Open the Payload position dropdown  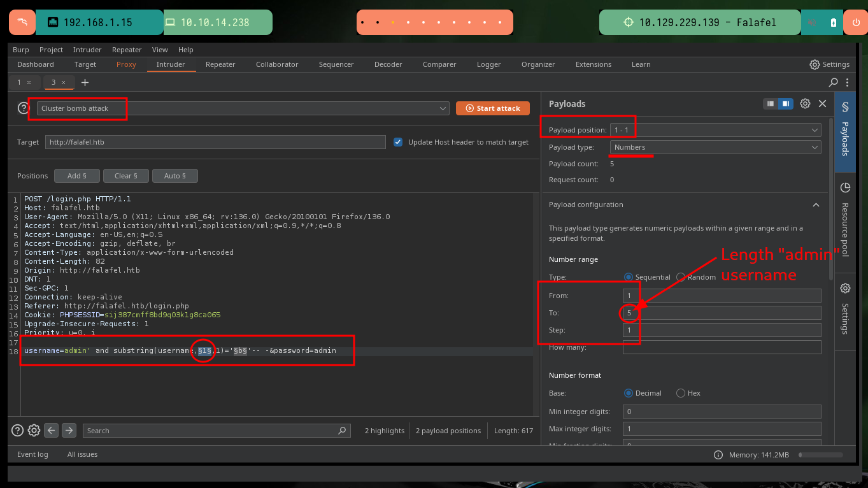coord(716,130)
